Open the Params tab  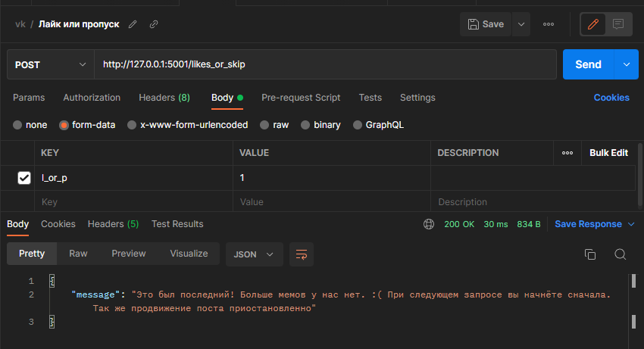tap(29, 98)
